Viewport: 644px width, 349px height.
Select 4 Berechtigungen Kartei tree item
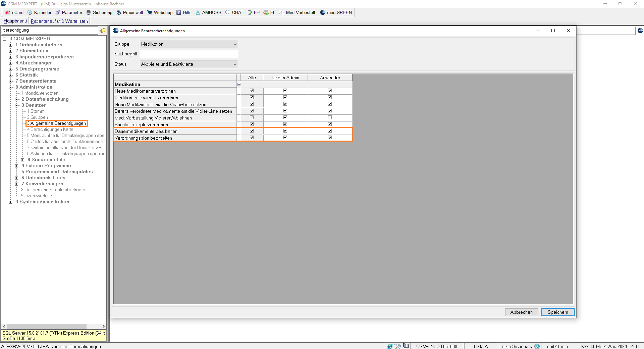pos(51,129)
